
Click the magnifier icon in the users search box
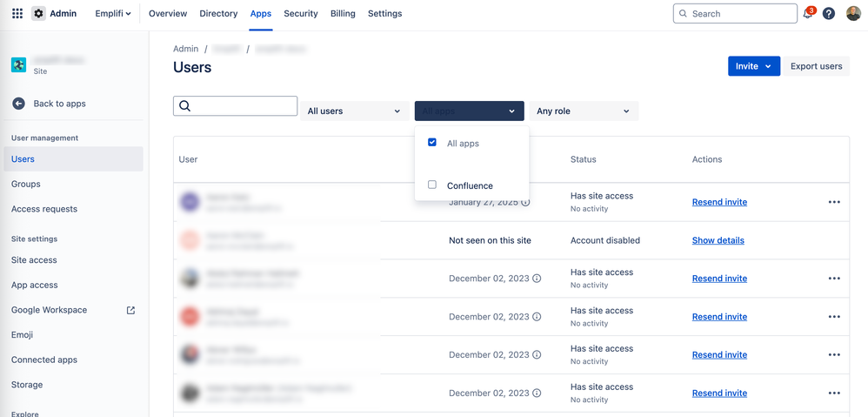185,105
